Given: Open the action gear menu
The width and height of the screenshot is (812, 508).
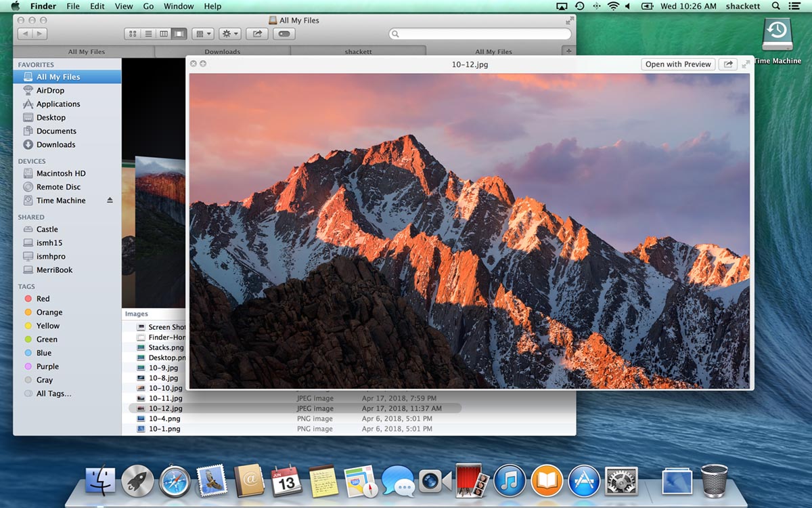Looking at the screenshot, I should click(x=228, y=33).
